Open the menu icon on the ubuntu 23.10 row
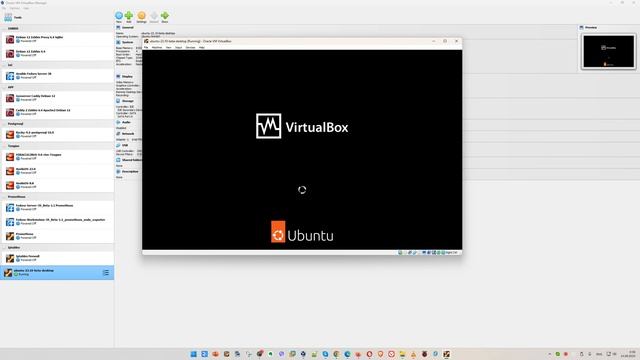 [106, 272]
